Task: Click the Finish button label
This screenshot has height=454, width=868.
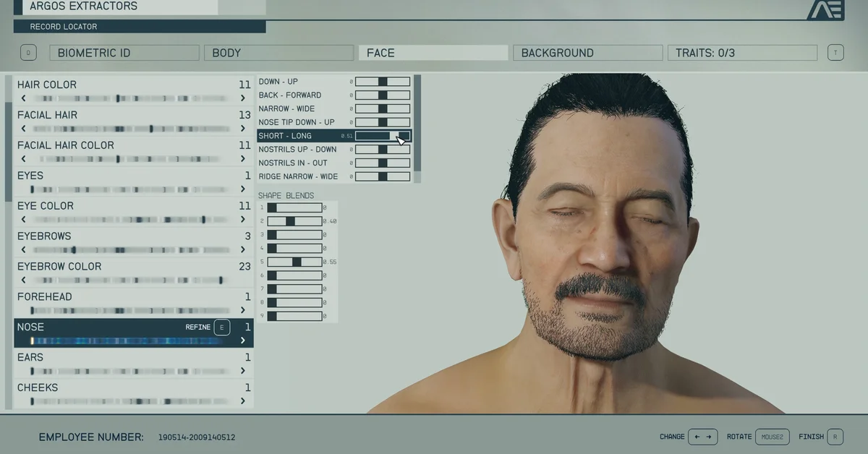Action: (x=812, y=437)
